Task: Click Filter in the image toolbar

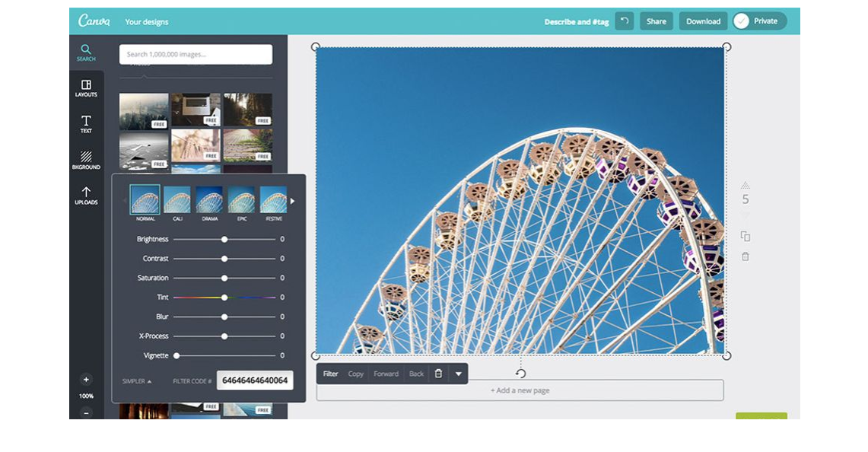Action: click(x=330, y=374)
